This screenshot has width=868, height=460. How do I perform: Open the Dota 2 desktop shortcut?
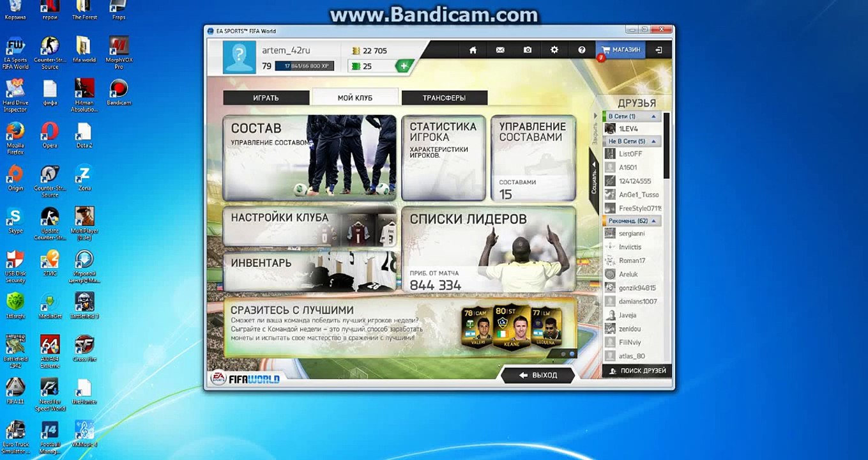coord(84,135)
